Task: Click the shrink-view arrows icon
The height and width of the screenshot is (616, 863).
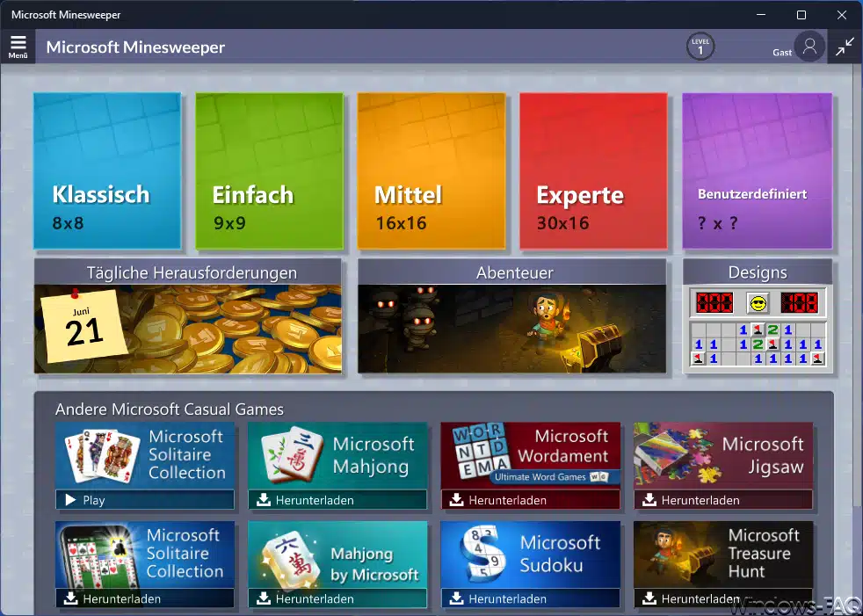Action: pyautogui.click(x=845, y=47)
